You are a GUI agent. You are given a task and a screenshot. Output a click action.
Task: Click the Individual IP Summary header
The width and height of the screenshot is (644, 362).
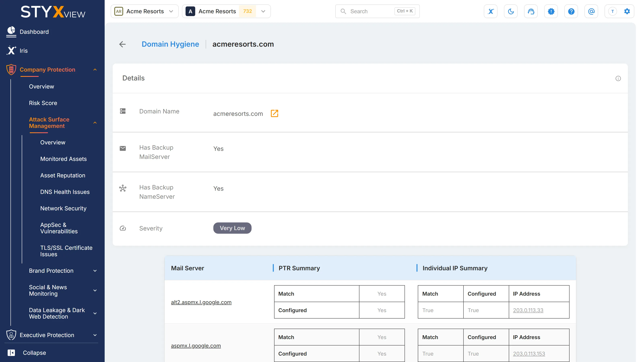[x=455, y=268]
